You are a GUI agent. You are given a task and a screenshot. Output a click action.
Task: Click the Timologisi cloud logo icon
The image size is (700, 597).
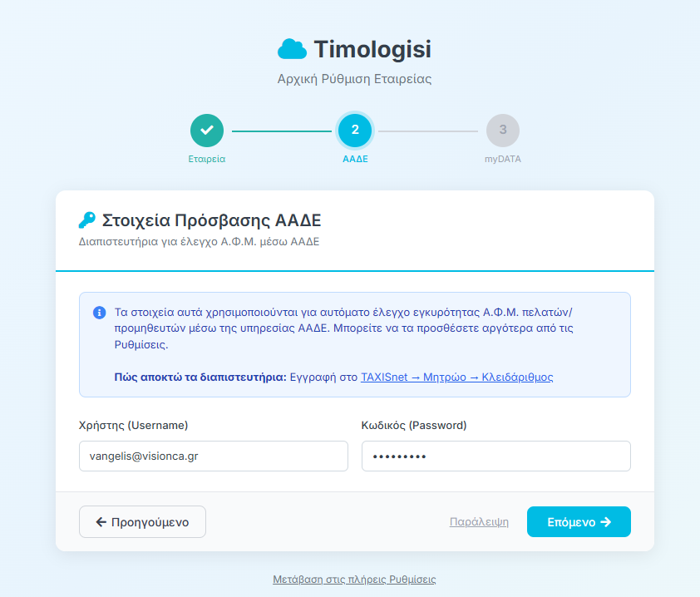point(292,50)
